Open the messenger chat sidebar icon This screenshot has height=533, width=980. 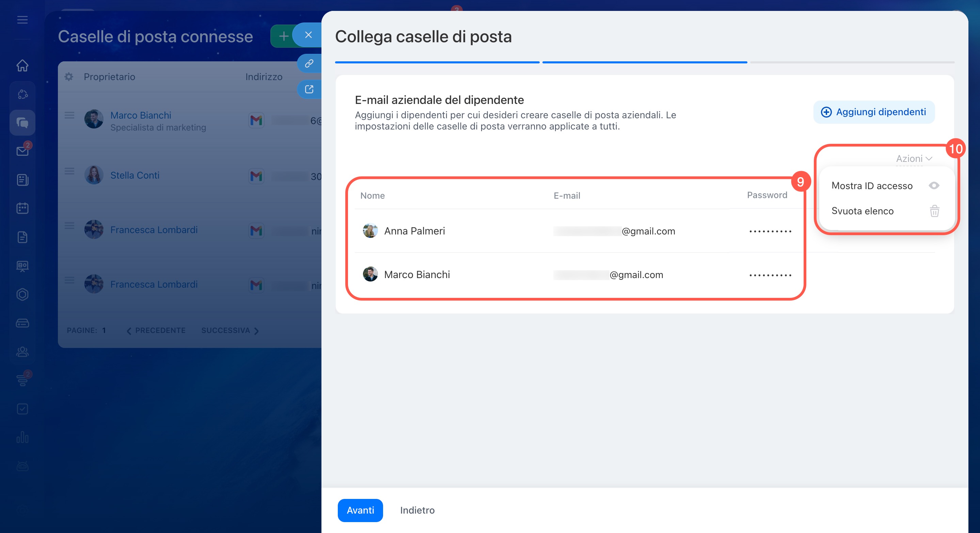point(22,123)
